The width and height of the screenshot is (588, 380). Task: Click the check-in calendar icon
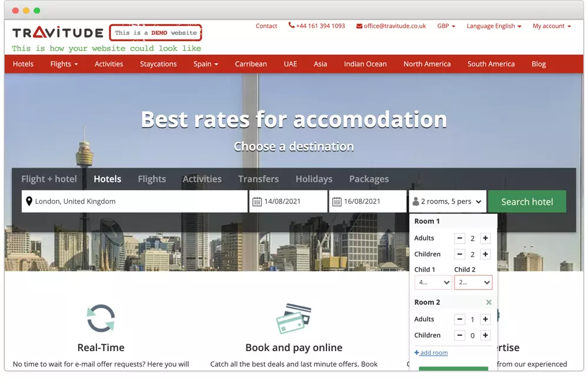coord(257,202)
